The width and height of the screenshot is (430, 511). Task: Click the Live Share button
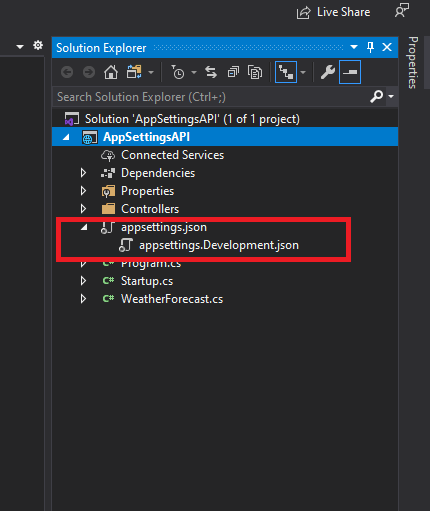(333, 12)
